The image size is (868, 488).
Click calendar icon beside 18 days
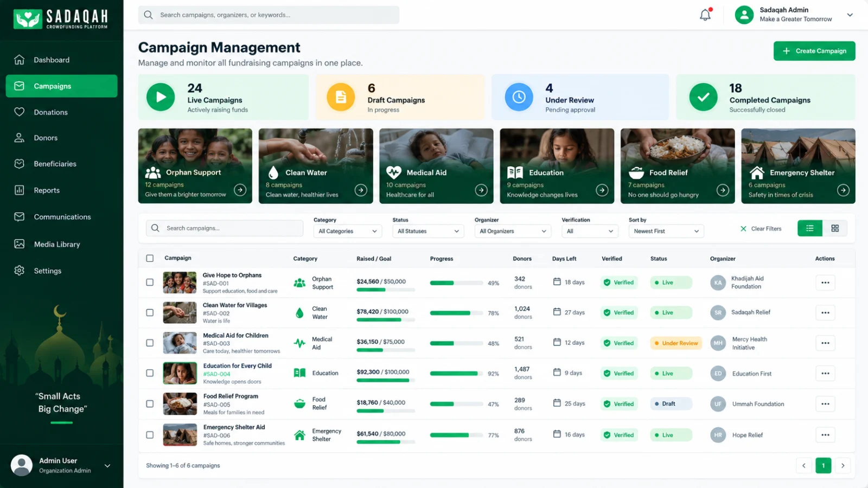coord(557,281)
